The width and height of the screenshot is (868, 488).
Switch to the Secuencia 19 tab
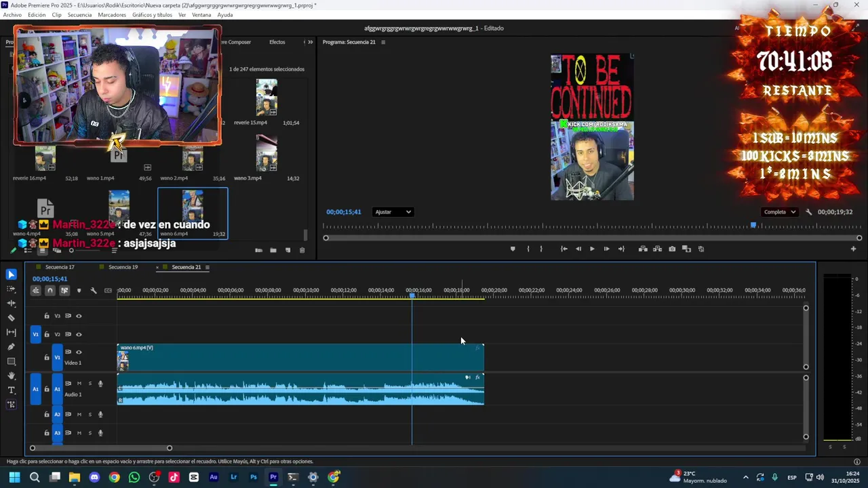click(x=123, y=267)
